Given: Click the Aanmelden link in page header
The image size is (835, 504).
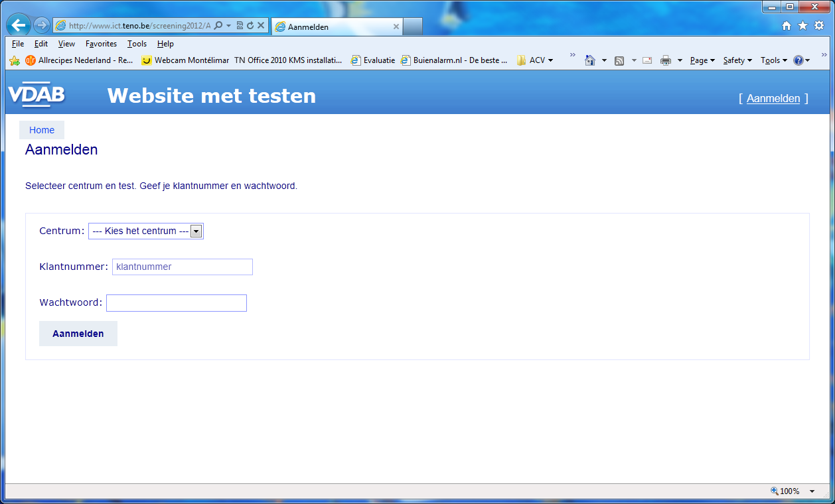Looking at the screenshot, I should tap(773, 98).
